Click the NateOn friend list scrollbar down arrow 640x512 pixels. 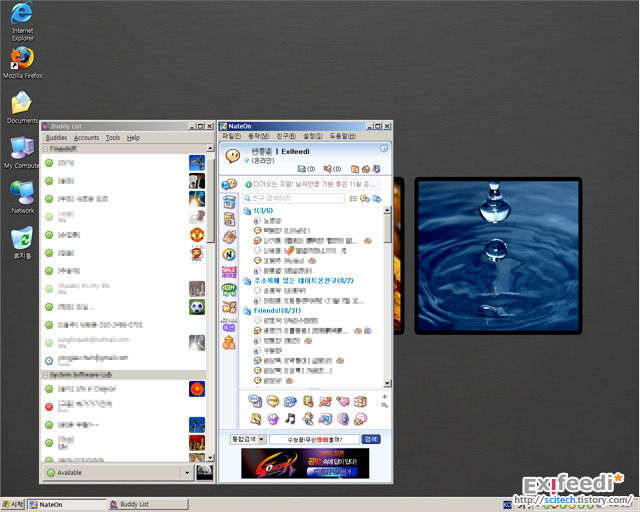(387, 383)
